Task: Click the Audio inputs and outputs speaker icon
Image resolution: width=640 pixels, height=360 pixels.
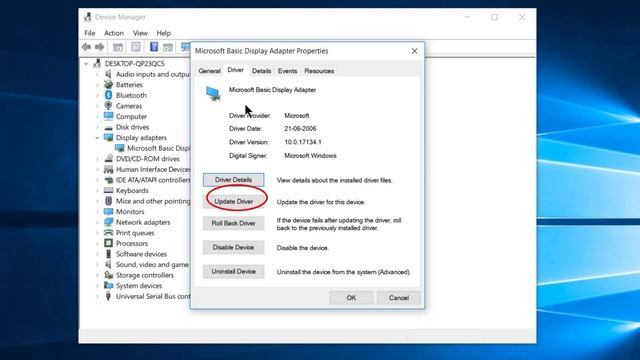Action: coord(108,74)
